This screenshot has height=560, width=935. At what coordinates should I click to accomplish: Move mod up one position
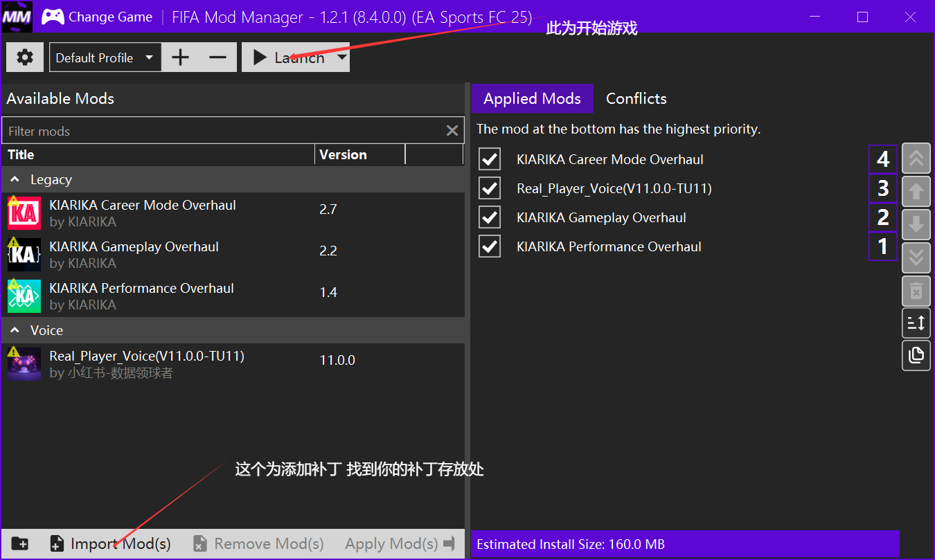pyautogui.click(x=916, y=192)
